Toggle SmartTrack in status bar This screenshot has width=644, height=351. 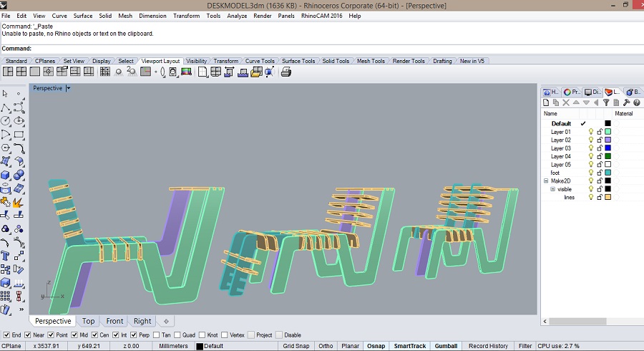[x=410, y=346]
